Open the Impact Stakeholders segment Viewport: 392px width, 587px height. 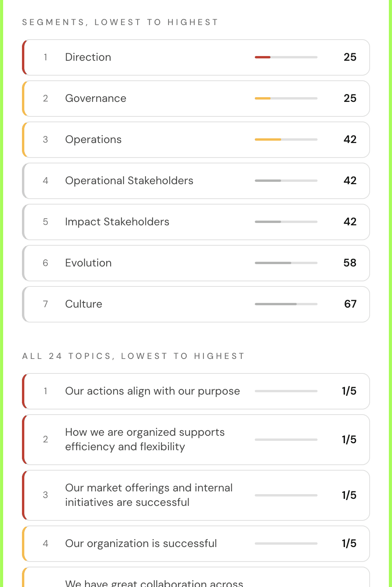pos(196,222)
